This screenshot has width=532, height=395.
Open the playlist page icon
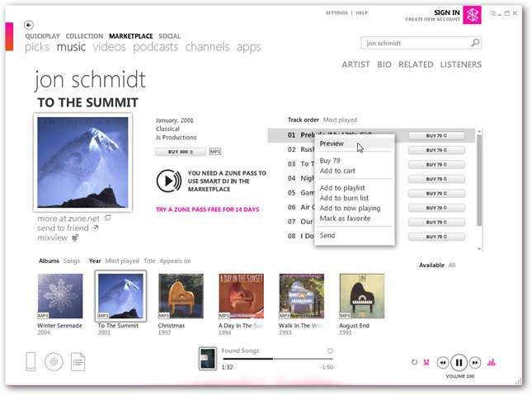coord(78,362)
